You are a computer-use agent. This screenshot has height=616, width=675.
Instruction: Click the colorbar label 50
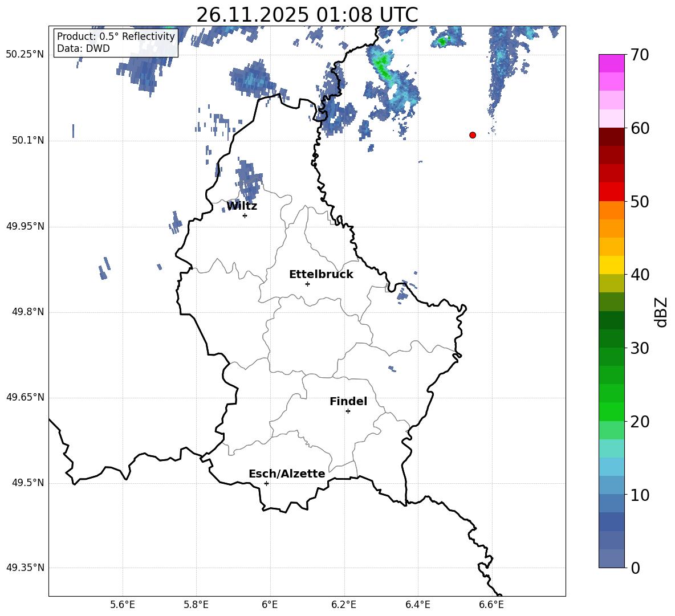tap(640, 202)
